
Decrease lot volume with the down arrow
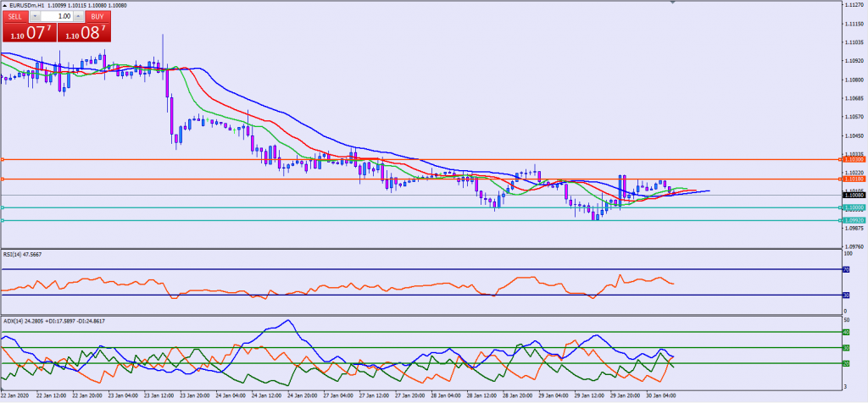click(x=36, y=16)
